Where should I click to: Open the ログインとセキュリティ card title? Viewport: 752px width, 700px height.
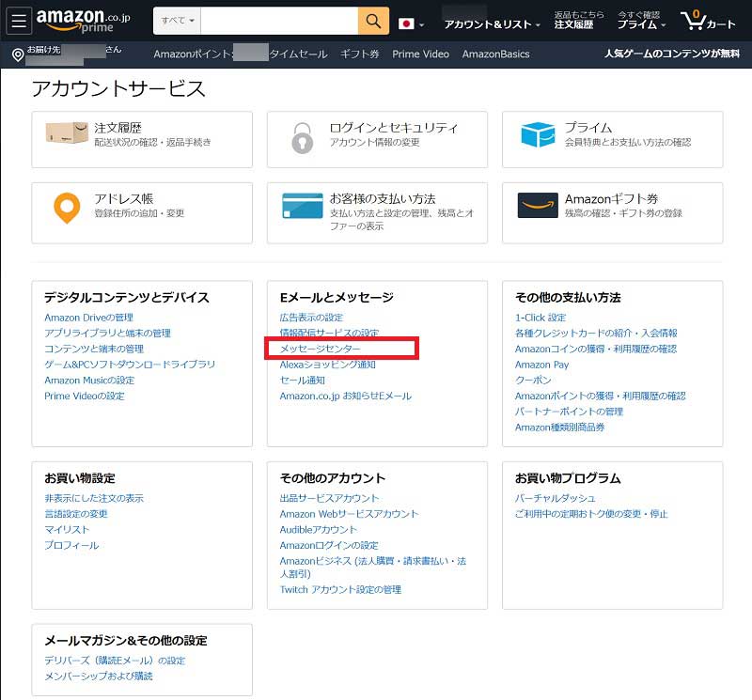[x=393, y=128]
